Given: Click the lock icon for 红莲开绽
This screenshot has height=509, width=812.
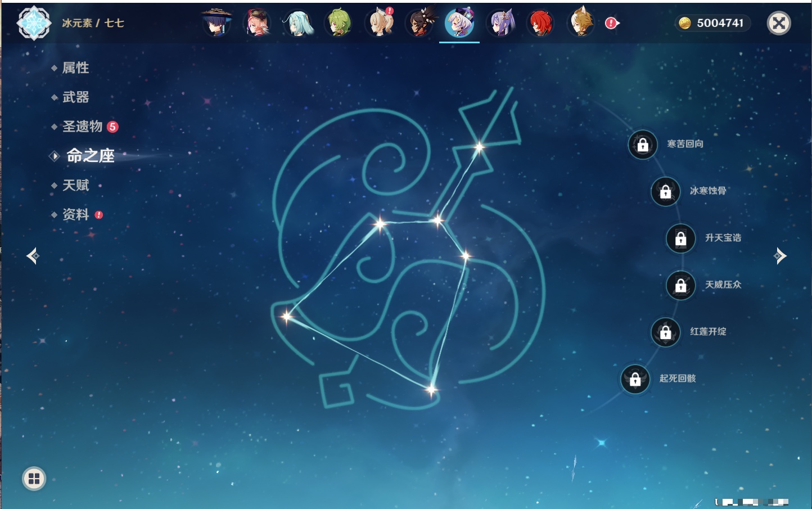Looking at the screenshot, I should 665,332.
